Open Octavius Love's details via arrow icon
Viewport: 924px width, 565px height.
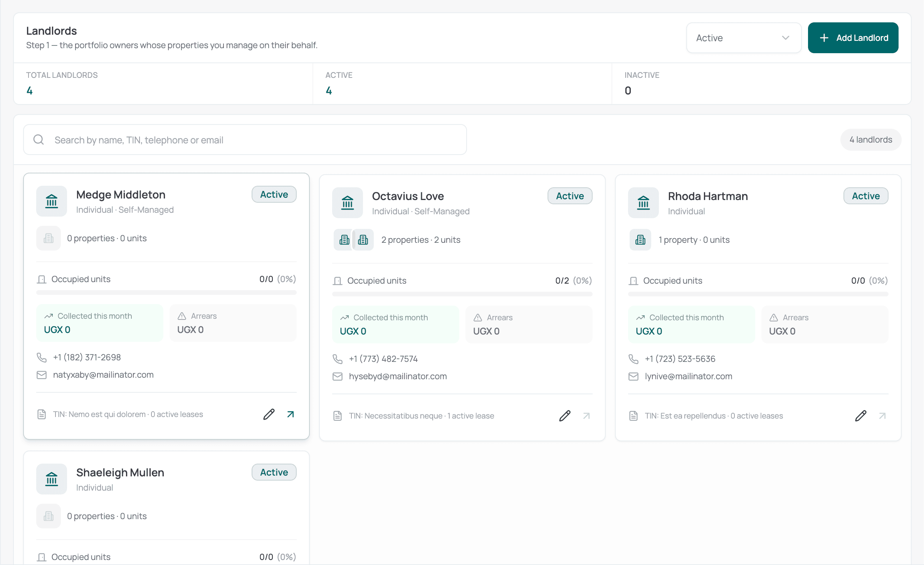[x=586, y=416]
